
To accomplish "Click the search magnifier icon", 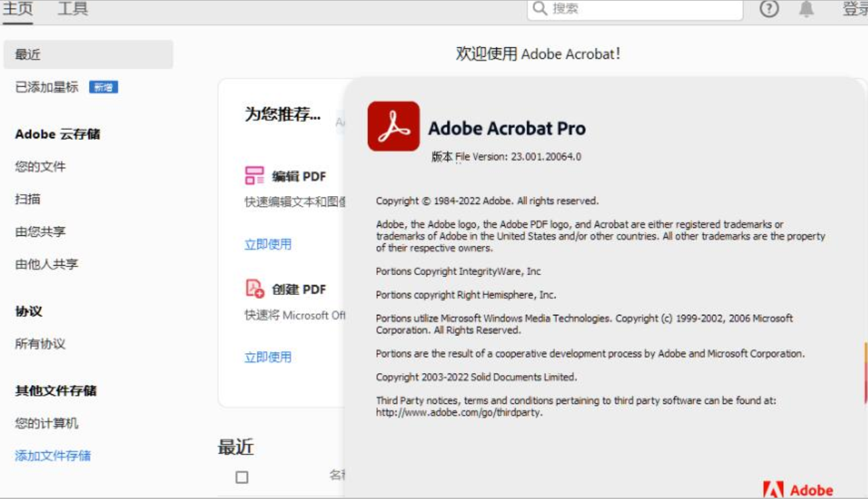I will click(x=540, y=9).
